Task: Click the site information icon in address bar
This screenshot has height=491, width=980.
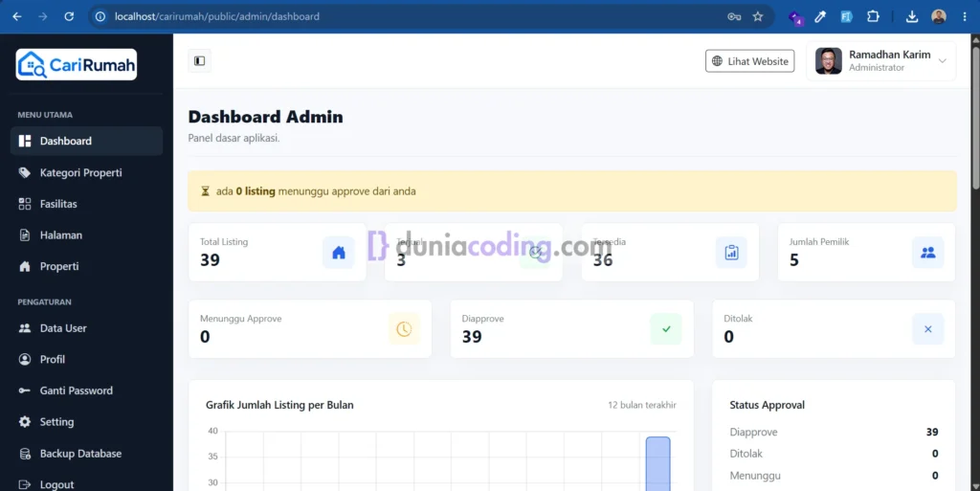Action: [100, 17]
